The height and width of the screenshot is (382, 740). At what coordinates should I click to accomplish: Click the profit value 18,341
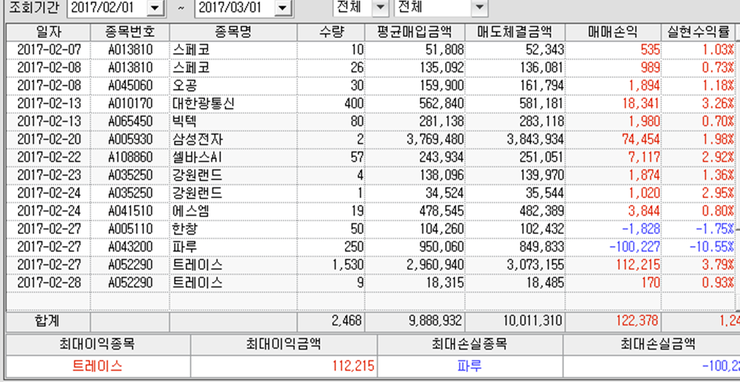click(x=641, y=104)
